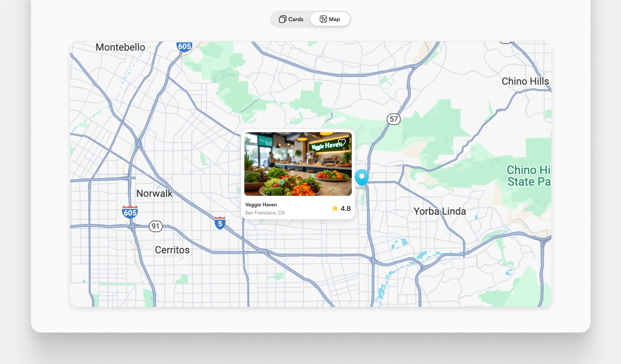Select the Map view tab
The image size is (621, 364).
(330, 19)
